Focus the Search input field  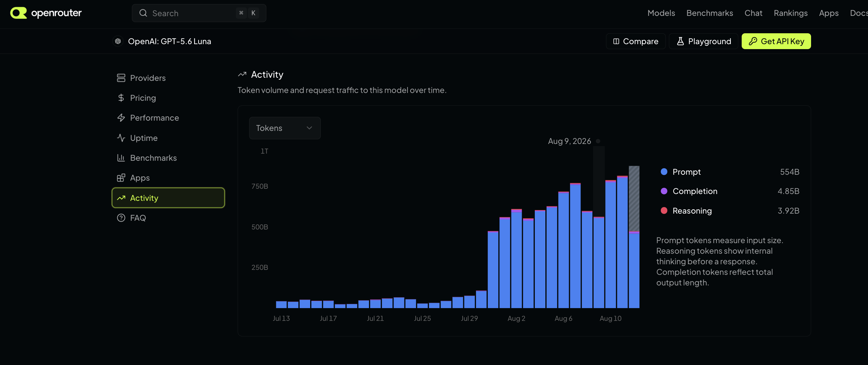[199, 13]
